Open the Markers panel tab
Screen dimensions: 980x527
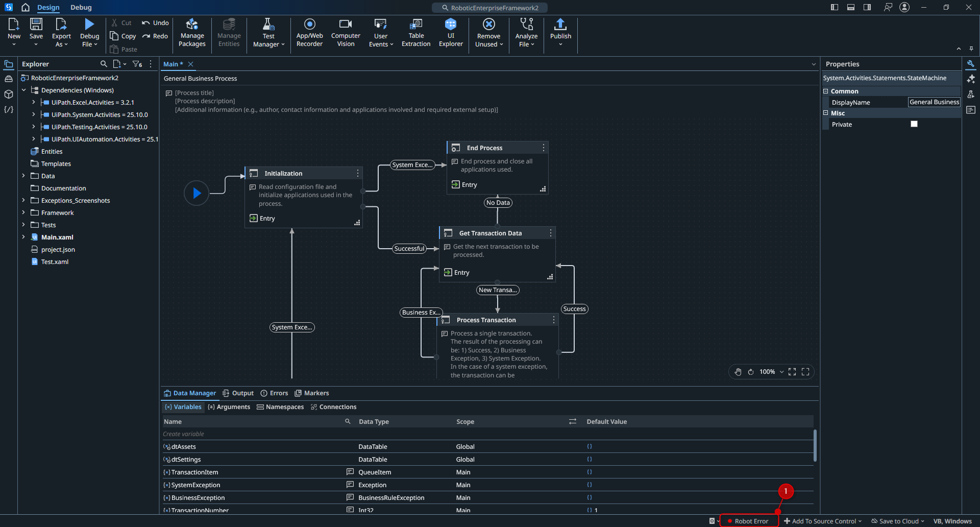(312, 393)
